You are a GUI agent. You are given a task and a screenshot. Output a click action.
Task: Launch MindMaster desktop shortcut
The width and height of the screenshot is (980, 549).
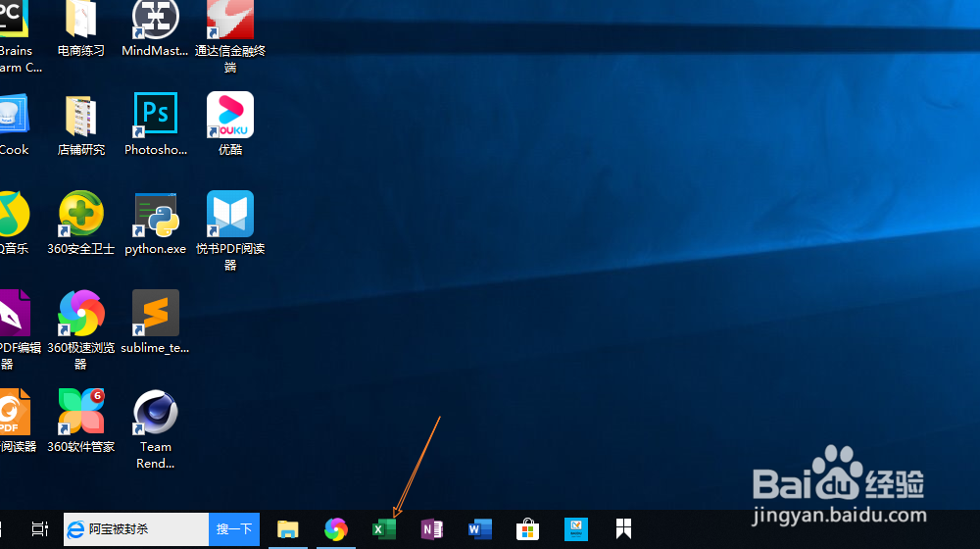pos(155,28)
